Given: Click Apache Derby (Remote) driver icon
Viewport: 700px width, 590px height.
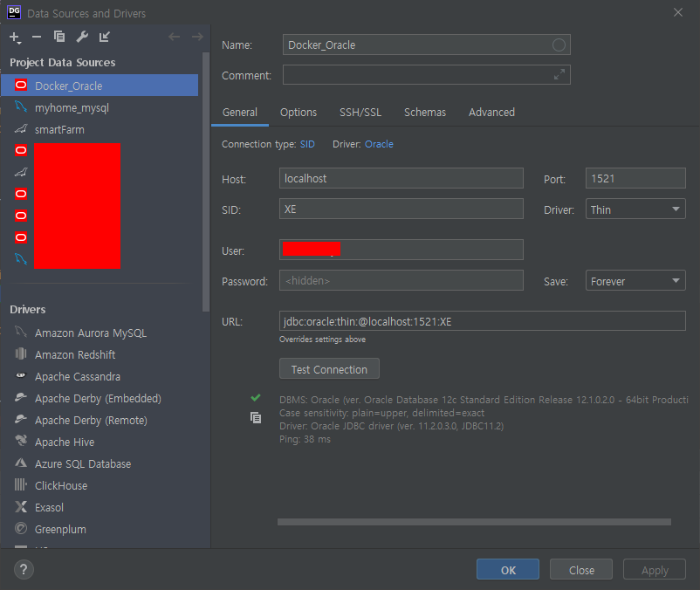Looking at the screenshot, I should (x=21, y=419).
